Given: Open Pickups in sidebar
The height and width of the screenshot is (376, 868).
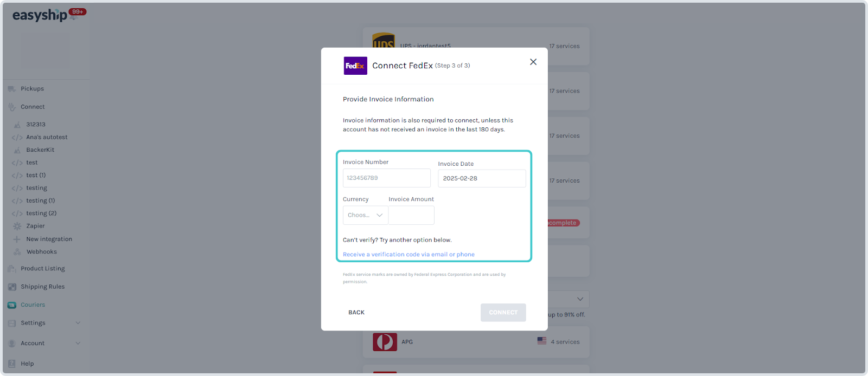Looking at the screenshot, I should [32, 89].
